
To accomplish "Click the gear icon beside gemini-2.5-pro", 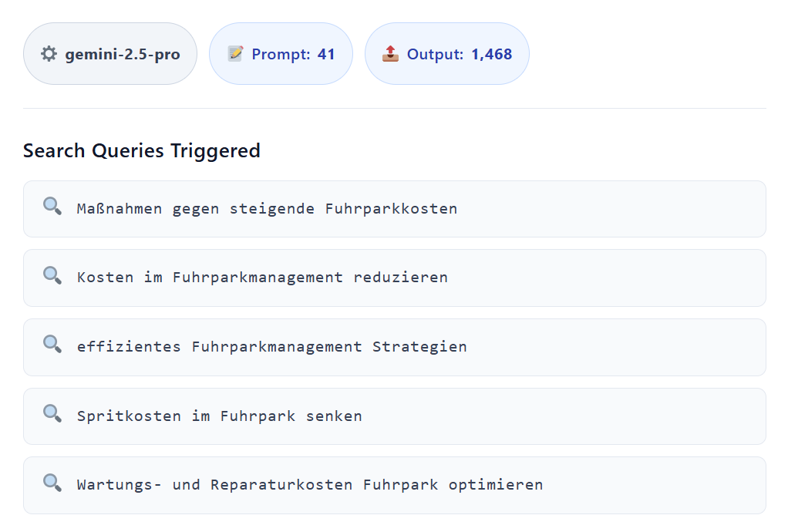I will tap(49, 53).
